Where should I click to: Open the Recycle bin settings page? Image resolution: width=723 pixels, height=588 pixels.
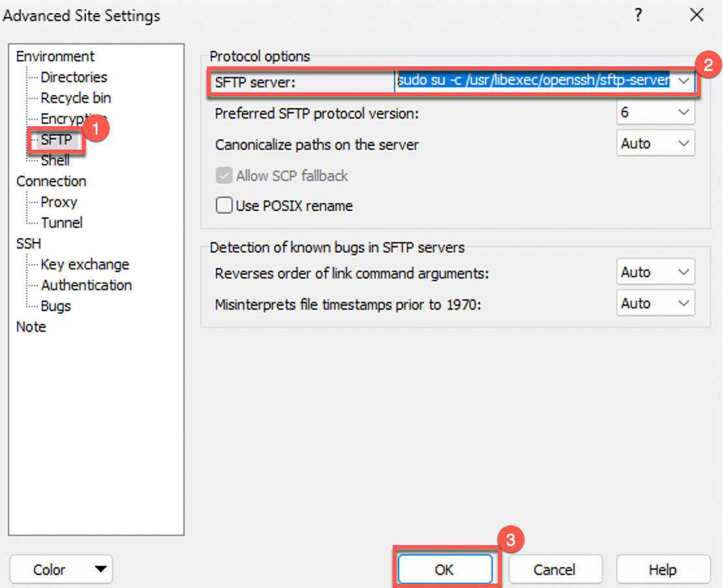(x=75, y=98)
